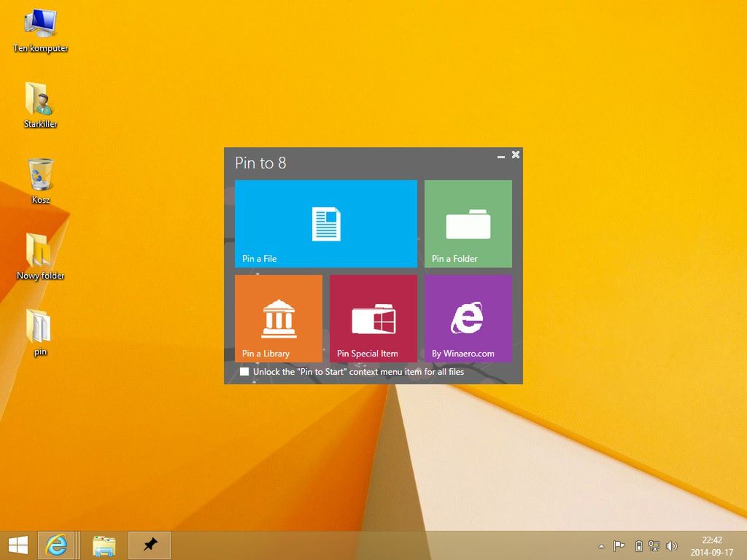The width and height of the screenshot is (747, 560).
Task: Minimize the Pin to 8 window
Action: [x=500, y=156]
